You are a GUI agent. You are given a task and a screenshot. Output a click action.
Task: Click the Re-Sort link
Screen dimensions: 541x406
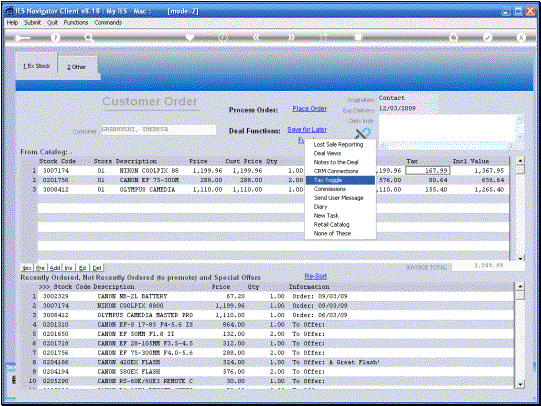point(315,276)
